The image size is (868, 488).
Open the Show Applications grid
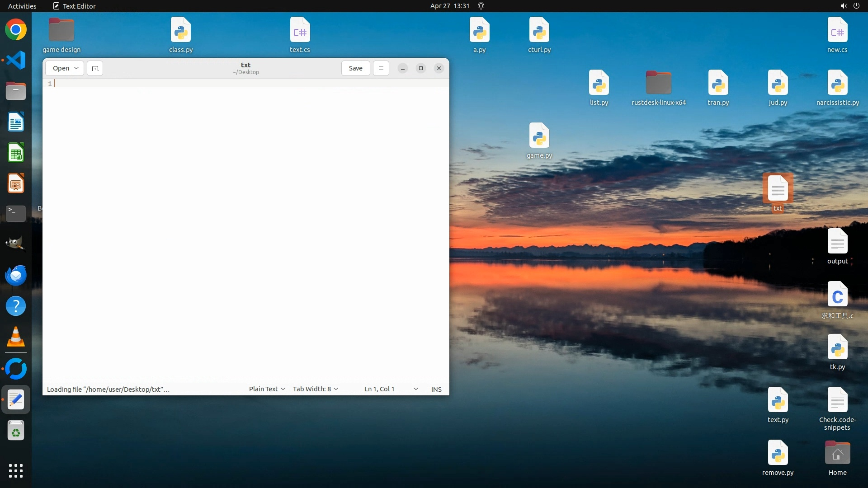tap(16, 470)
